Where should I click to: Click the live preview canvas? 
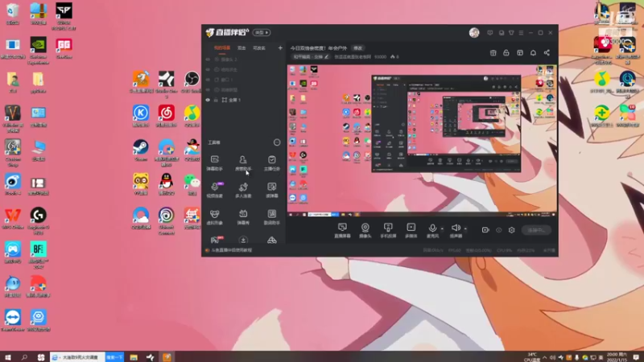[x=422, y=141]
